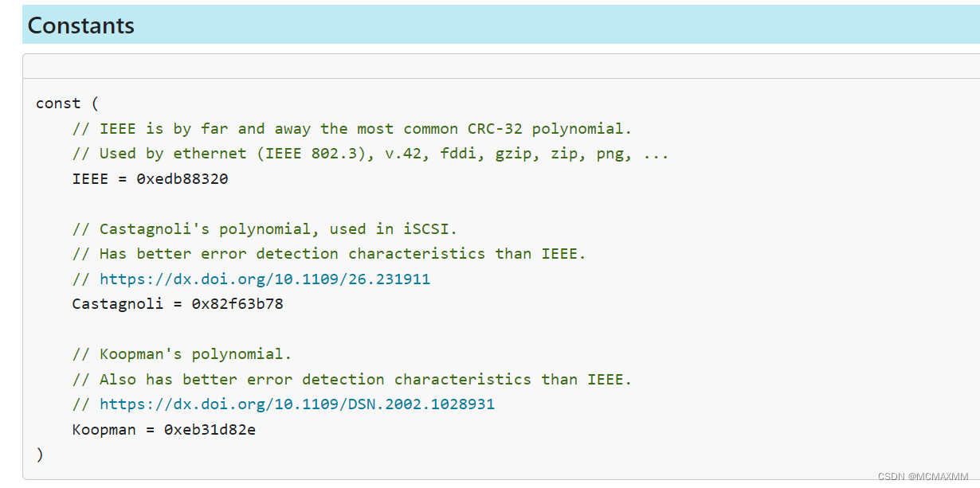Click the Koopman constant name

coord(108,430)
